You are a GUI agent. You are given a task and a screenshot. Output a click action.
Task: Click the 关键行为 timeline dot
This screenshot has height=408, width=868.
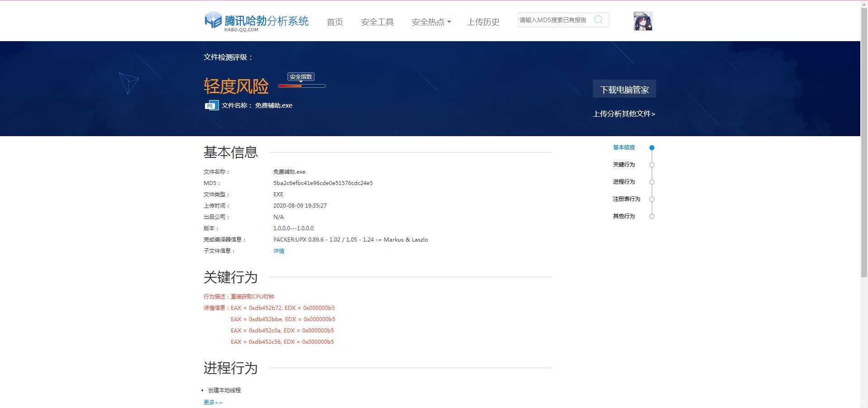click(652, 165)
